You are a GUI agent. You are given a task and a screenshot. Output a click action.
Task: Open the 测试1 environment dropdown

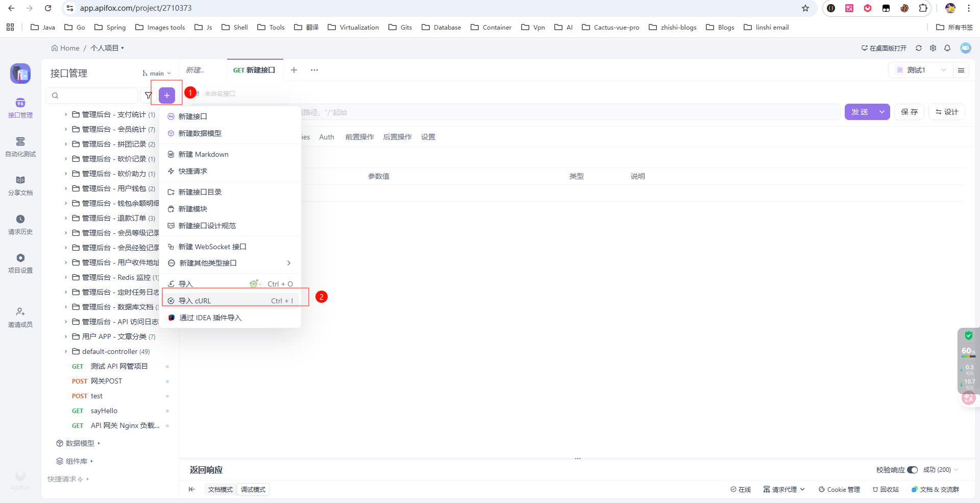click(x=921, y=70)
